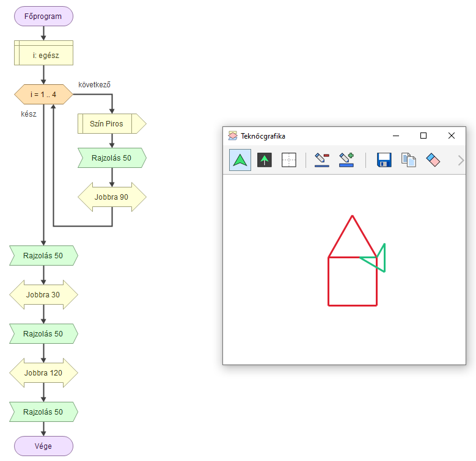Select the 'Jobbra 90' turn block
Viewport: 476px width, 461px height.
(x=112, y=197)
